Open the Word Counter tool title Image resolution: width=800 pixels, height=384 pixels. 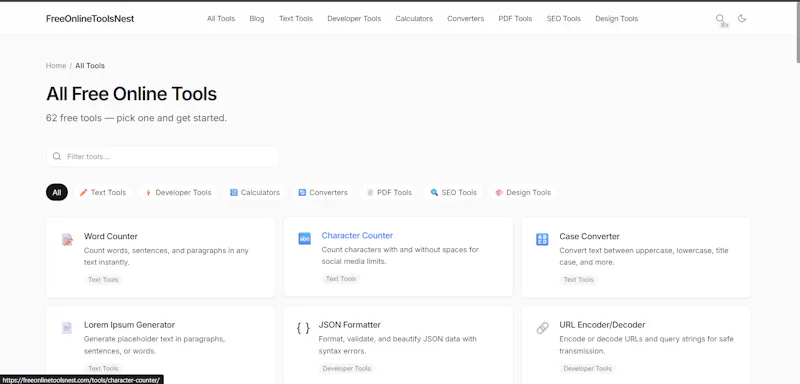click(x=111, y=236)
